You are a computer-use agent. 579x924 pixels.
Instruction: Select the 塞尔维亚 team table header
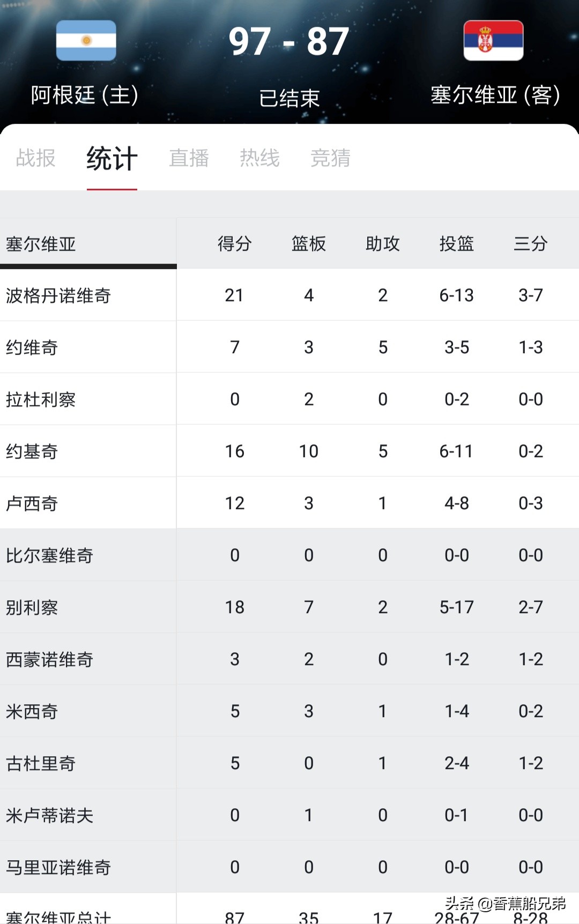pyautogui.click(x=41, y=244)
